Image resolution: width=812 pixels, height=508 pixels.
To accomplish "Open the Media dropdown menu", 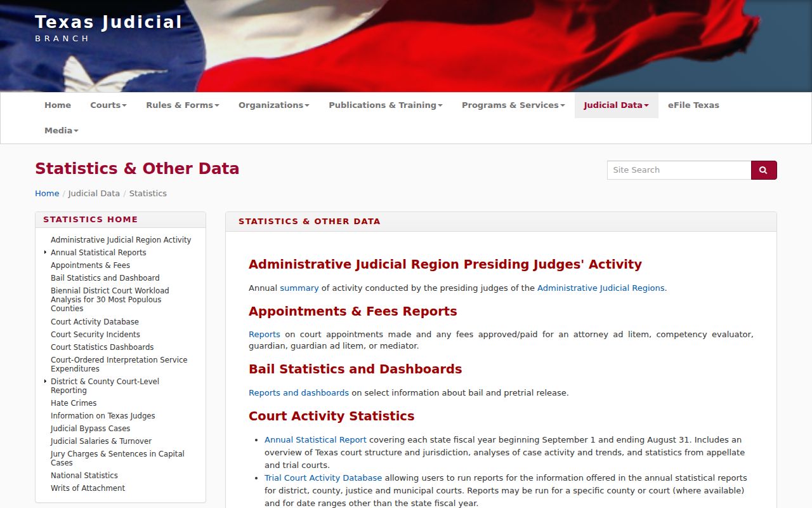I will point(62,131).
